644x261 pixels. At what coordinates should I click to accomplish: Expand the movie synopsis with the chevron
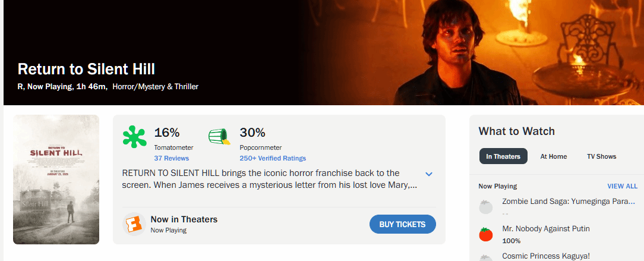pos(429,174)
